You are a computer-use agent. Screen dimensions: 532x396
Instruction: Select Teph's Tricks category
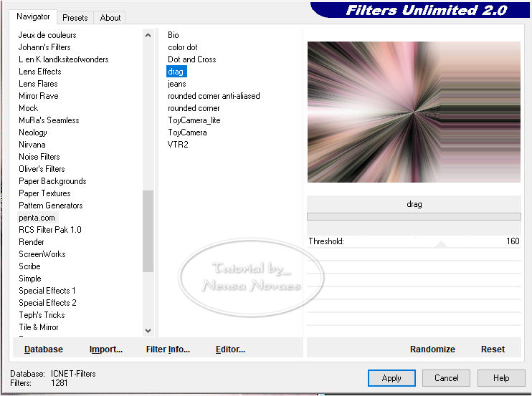[42, 315]
